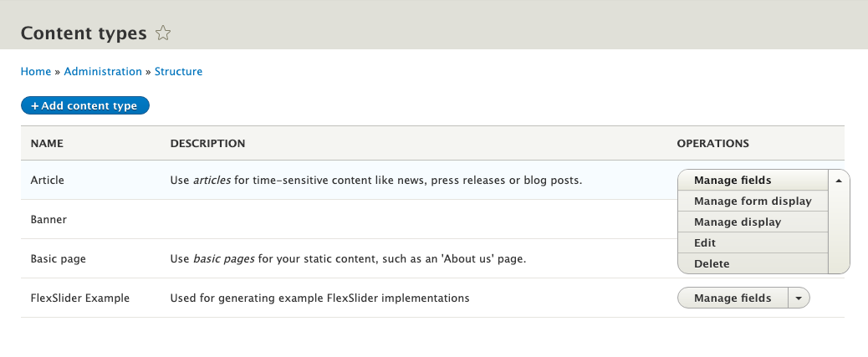The height and width of the screenshot is (357, 868).
Task: Click Manage fields for FlexSlider Example
Action: coord(733,298)
